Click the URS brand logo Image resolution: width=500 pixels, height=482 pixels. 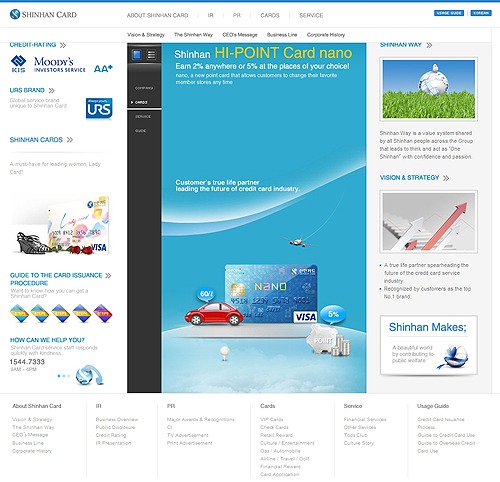tap(99, 108)
